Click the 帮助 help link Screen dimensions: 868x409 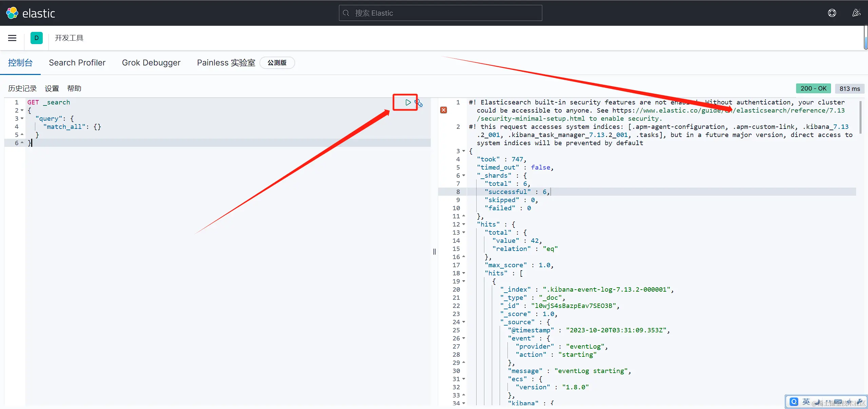click(x=74, y=89)
